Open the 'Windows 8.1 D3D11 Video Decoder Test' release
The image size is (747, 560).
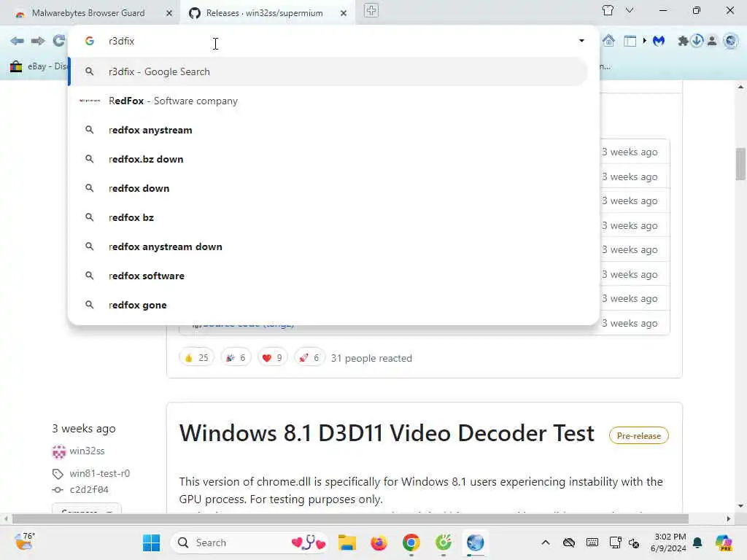(387, 433)
